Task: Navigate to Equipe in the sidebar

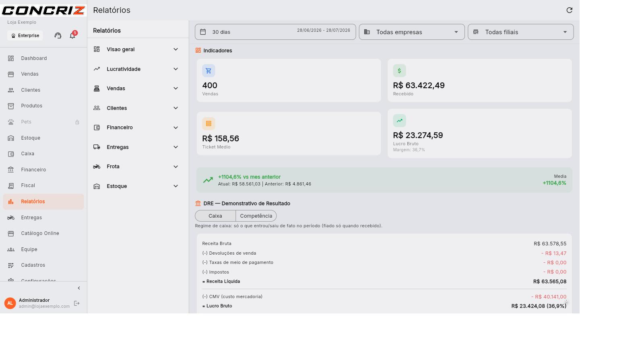Action: [x=43, y=249]
